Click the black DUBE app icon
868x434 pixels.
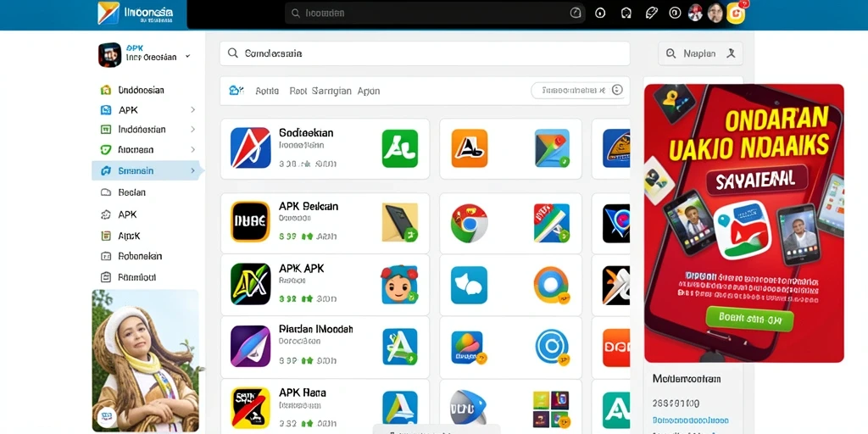click(x=250, y=221)
